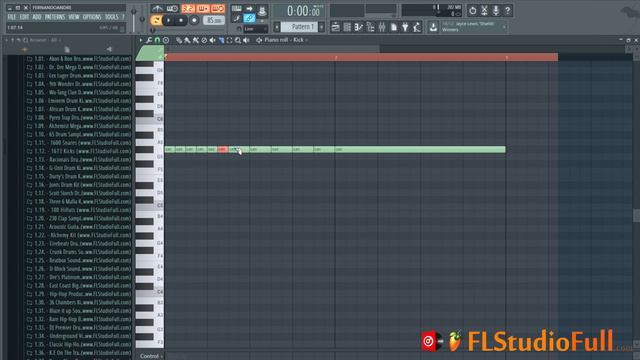Open the plugin picker plug icon
Screen dimensions: 640x360
point(405,27)
